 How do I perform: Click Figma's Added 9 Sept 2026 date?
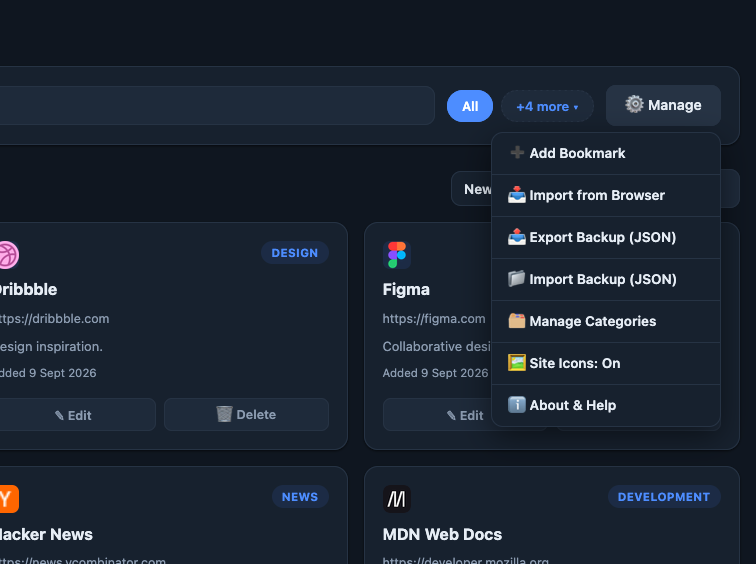pos(435,373)
